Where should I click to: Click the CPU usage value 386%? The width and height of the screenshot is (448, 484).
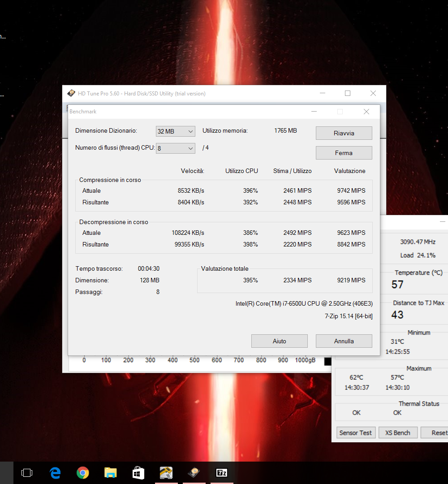[250, 233]
